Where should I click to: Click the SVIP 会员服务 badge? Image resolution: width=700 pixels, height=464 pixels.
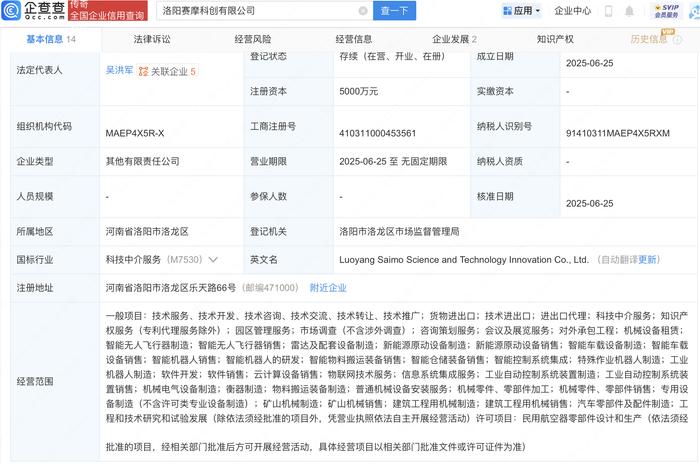coord(667,11)
